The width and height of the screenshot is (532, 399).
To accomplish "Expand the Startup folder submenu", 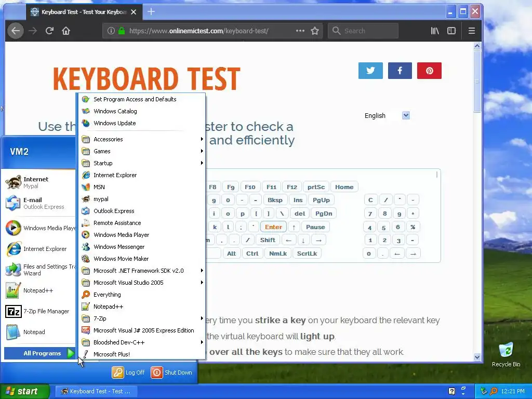I will pos(142,163).
